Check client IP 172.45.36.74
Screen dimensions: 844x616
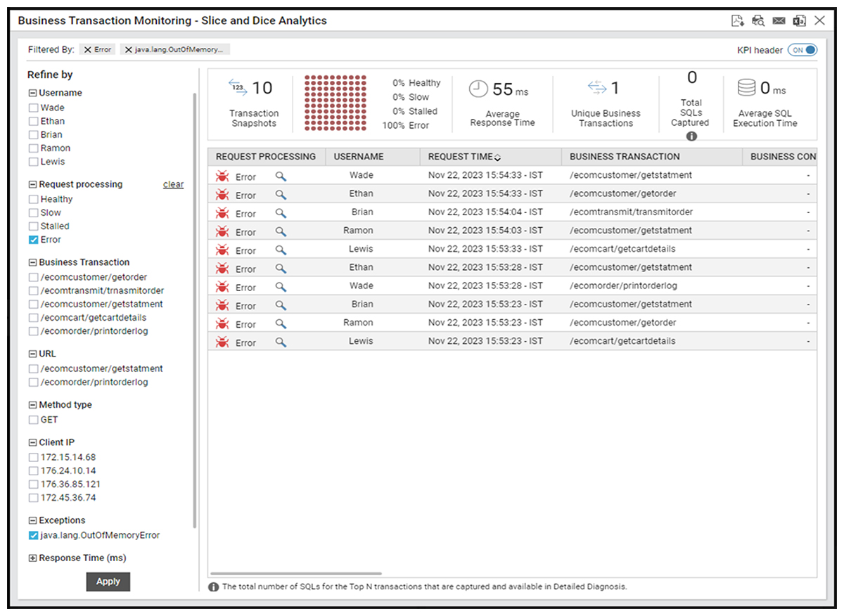(33, 498)
